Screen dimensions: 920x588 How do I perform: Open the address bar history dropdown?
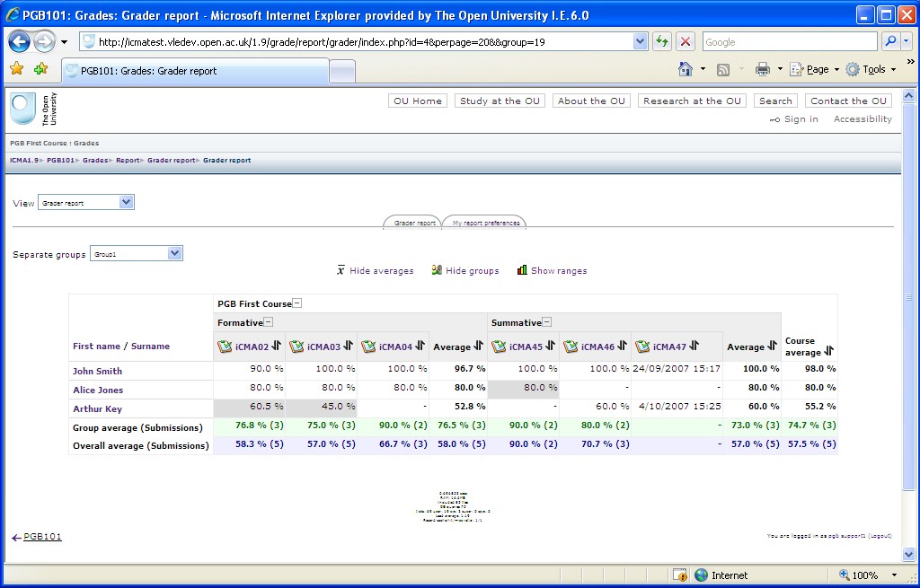coord(640,41)
